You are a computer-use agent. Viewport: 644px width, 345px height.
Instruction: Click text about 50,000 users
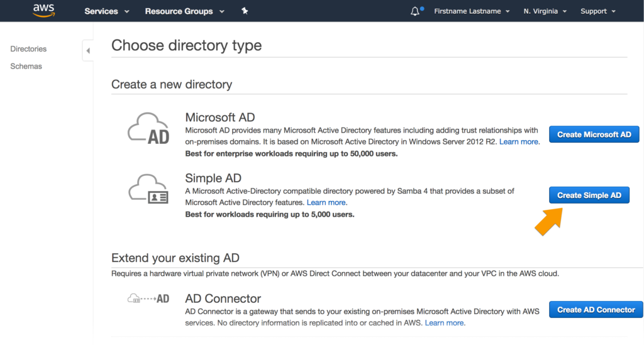(x=291, y=154)
